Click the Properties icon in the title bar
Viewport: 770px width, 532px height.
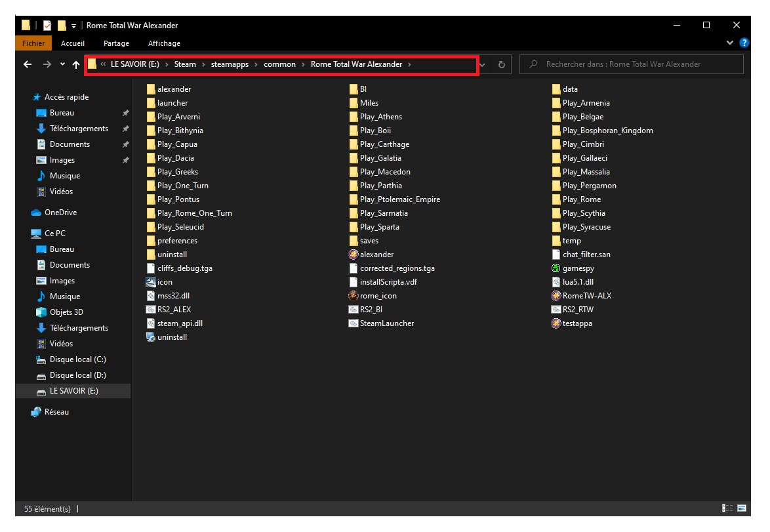tap(47, 26)
